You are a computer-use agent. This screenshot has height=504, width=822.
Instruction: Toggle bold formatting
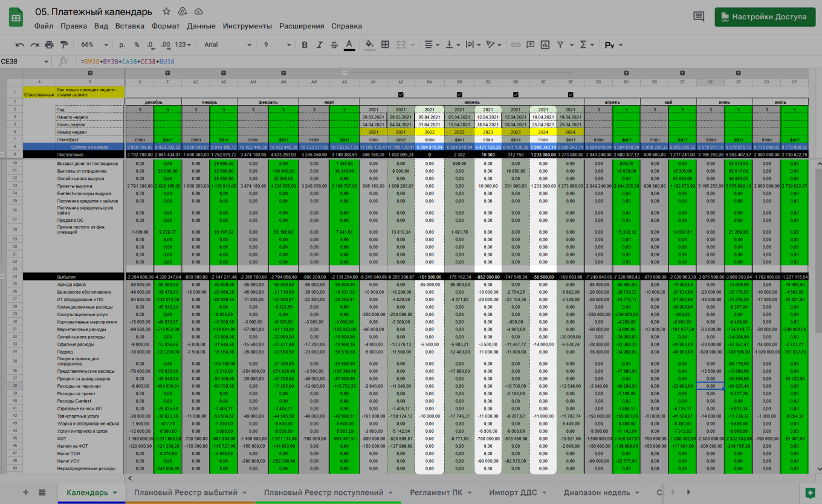pyautogui.click(x=305, y=45)
